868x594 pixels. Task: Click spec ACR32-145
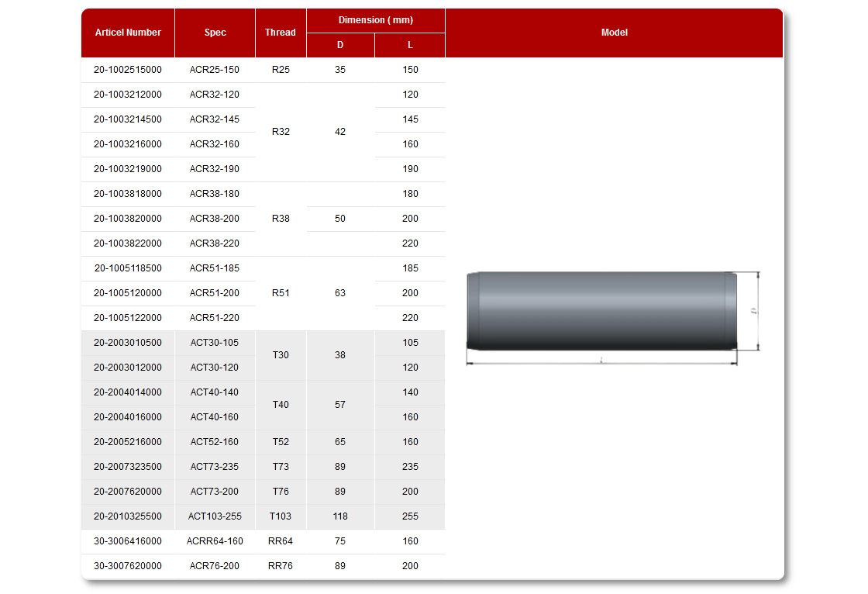(x=215, y=119)
